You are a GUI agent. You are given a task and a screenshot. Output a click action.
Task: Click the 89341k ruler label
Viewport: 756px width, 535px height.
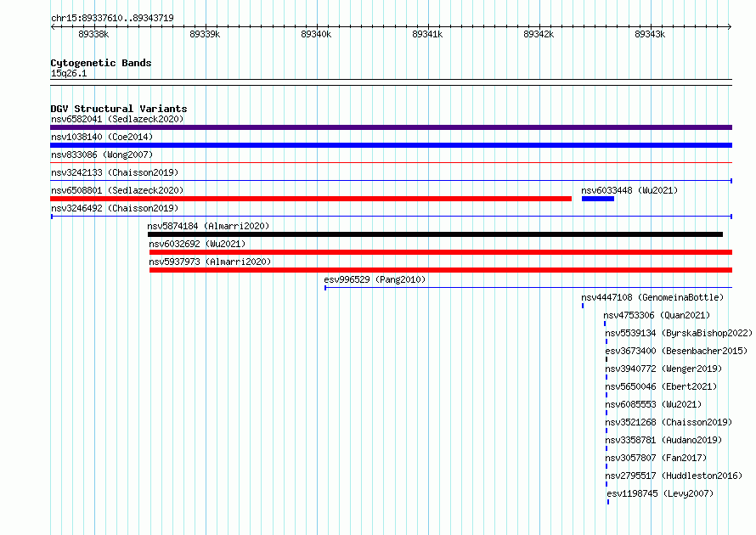tap(427, 34)
